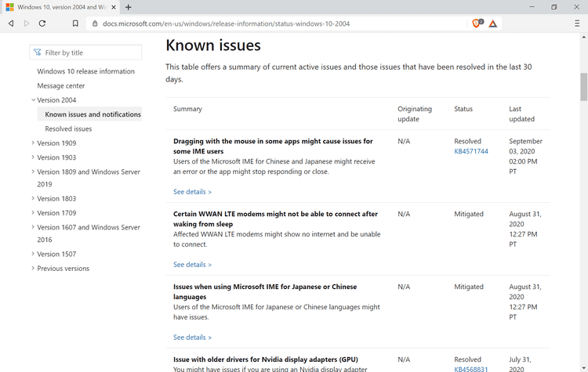Click the page vertical scrollbar thumb
The width and height of the screenshot is (588, 372).
[x=583, y=87]
